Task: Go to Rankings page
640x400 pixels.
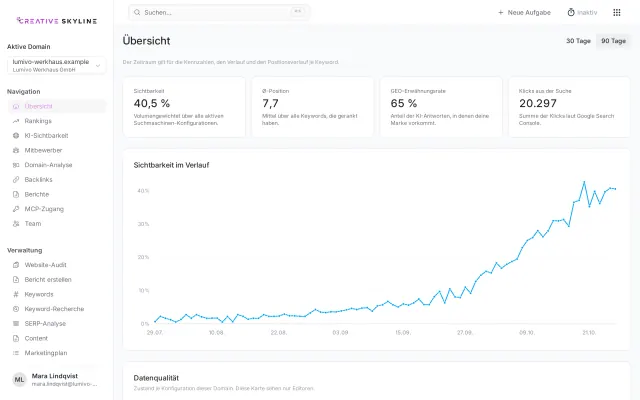Action: click(x=57, y=121)
